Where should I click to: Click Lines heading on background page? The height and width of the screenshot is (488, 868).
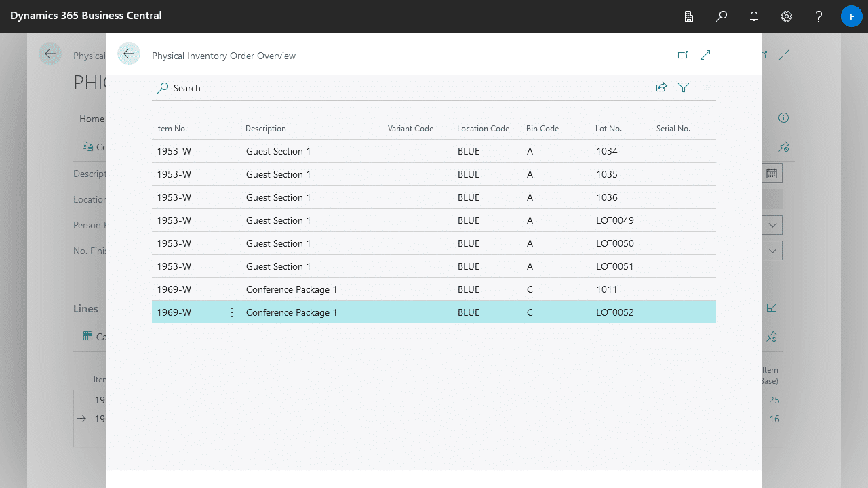85,308
